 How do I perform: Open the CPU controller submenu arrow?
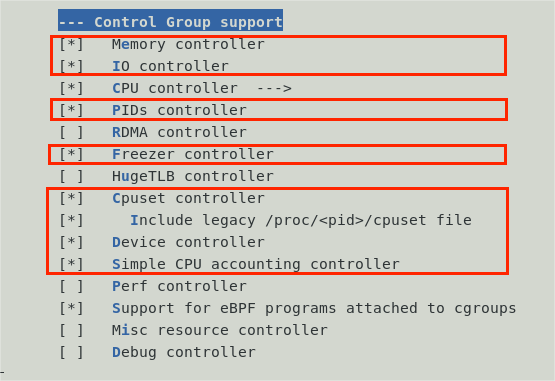[274, 88]
